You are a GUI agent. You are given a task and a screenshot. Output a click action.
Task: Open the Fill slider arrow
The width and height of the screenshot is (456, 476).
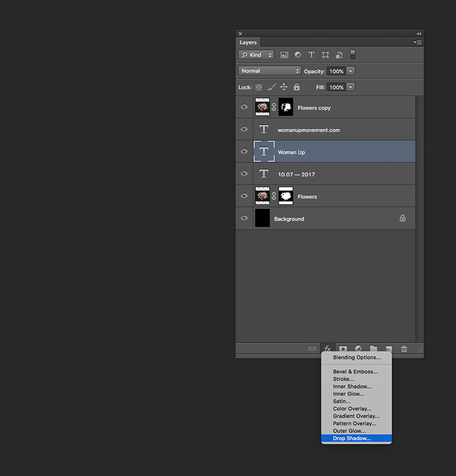pyautogui.click(x=350, y=87)
